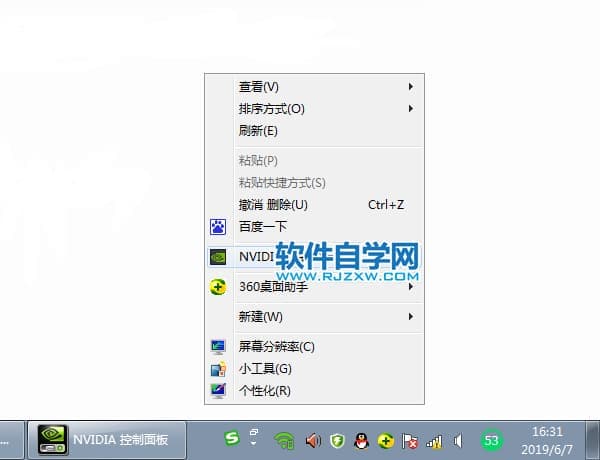
Task: Select 刷新(E) from the context menu
Action: [x=258, y=130]
